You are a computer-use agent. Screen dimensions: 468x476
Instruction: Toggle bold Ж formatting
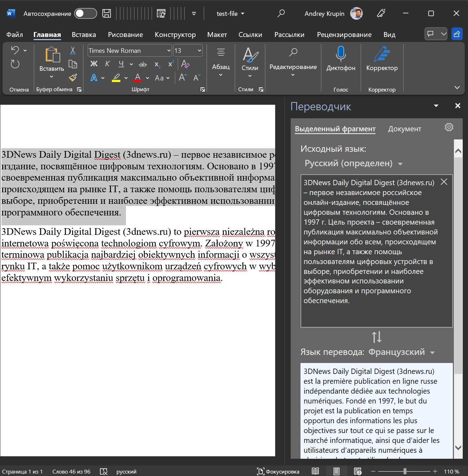(x=94, y=64)
